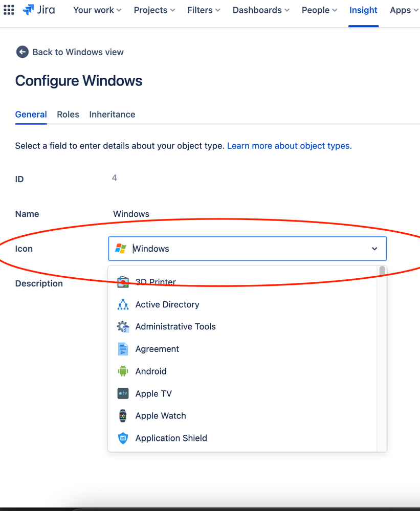Choose the Android robot icon

[x=123, y=371]
